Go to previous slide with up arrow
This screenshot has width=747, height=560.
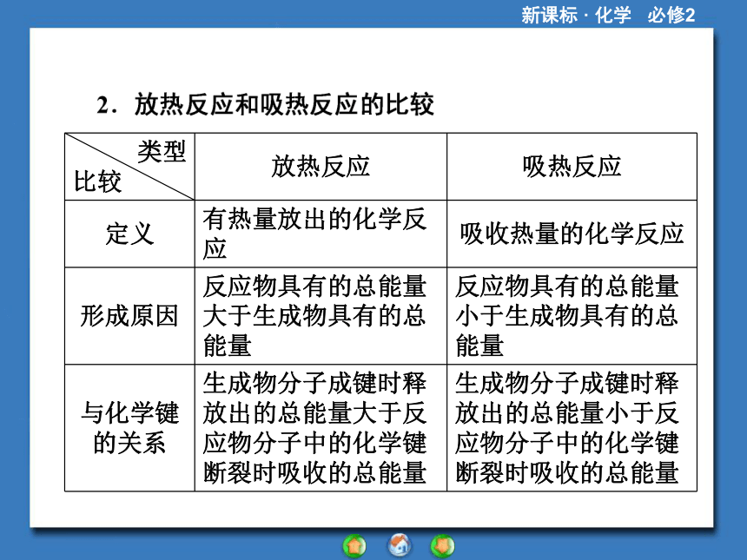click(x=354, y=546)
